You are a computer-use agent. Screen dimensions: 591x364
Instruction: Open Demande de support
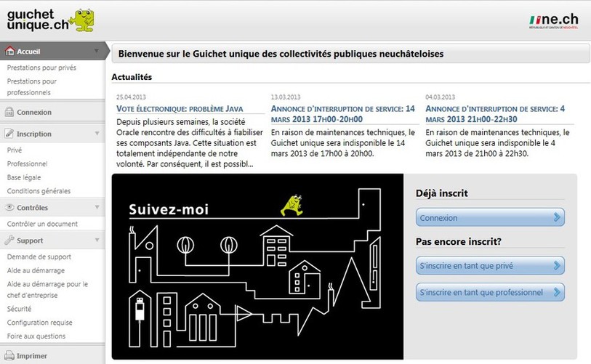pos(39,257)
